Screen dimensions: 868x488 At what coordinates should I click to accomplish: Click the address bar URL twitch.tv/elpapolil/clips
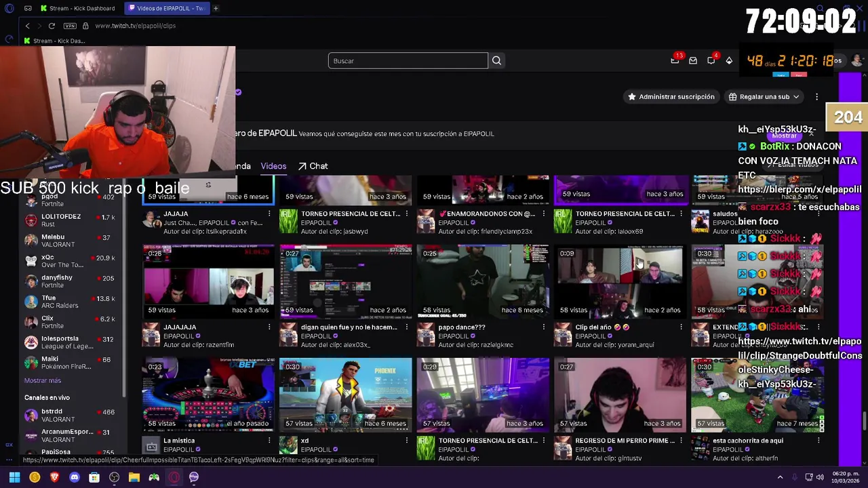click(x=135, y=26)
